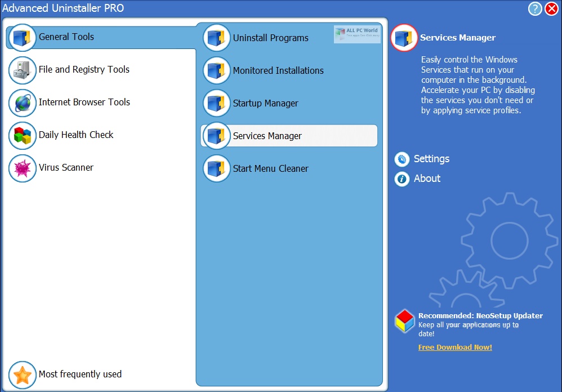Screen dimensions: 562x392
Task: Click the Daily Health Check cubes icon
Action: (22, 135)
